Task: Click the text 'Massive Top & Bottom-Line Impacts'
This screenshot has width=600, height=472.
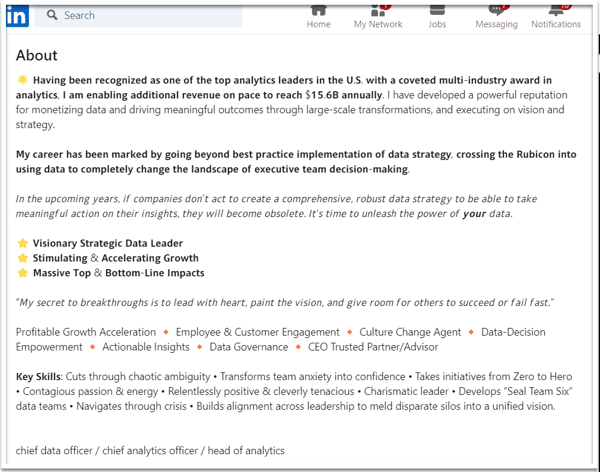Action: (x=119, y=273)
